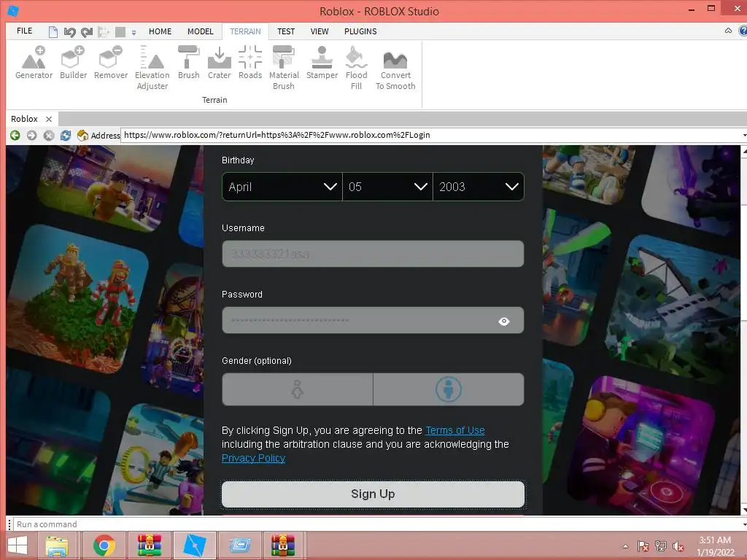Select the Flood Fill tool
Screen dimensions: 747x560
(356, 68)
